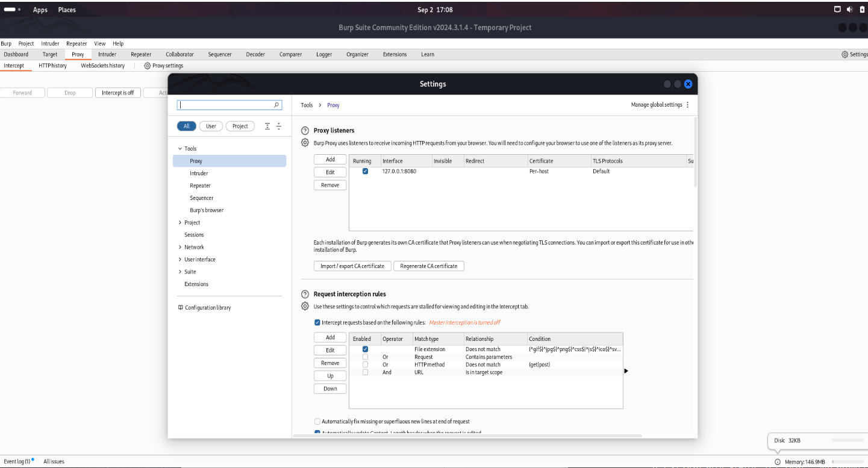The image size is (868, 468).
Task: Open the Burp menu in menu bar
Action: [6, 43]
